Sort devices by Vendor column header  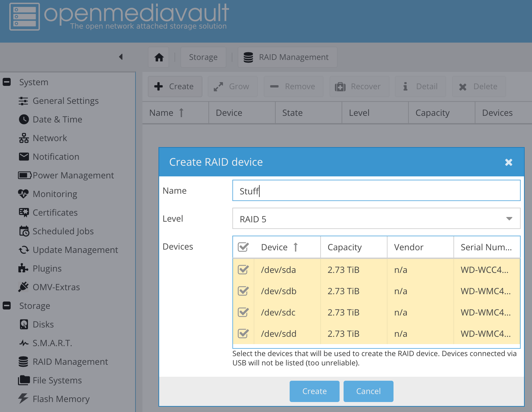420,247
